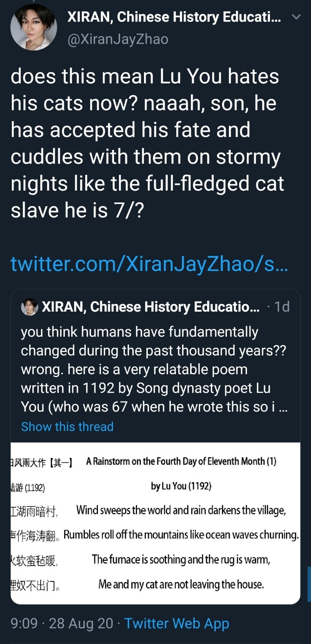Click the 'furnace is soothing' poem line

click(181, 559)
